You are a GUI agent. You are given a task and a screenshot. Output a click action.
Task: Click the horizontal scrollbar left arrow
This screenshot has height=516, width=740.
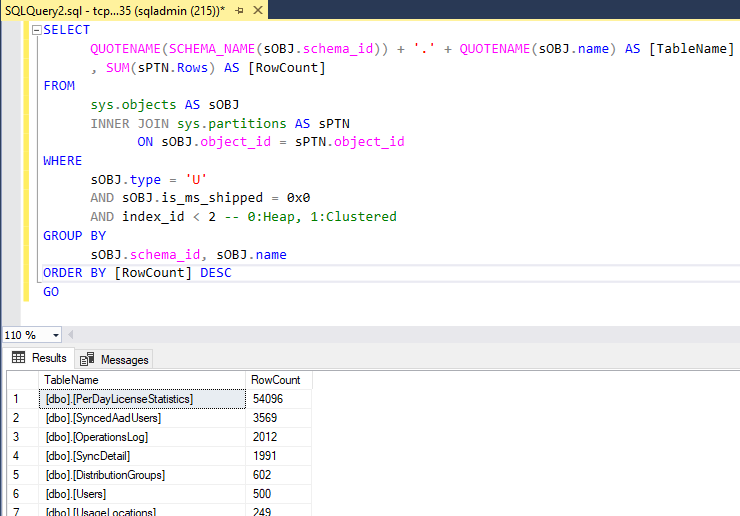pos(71,335)
